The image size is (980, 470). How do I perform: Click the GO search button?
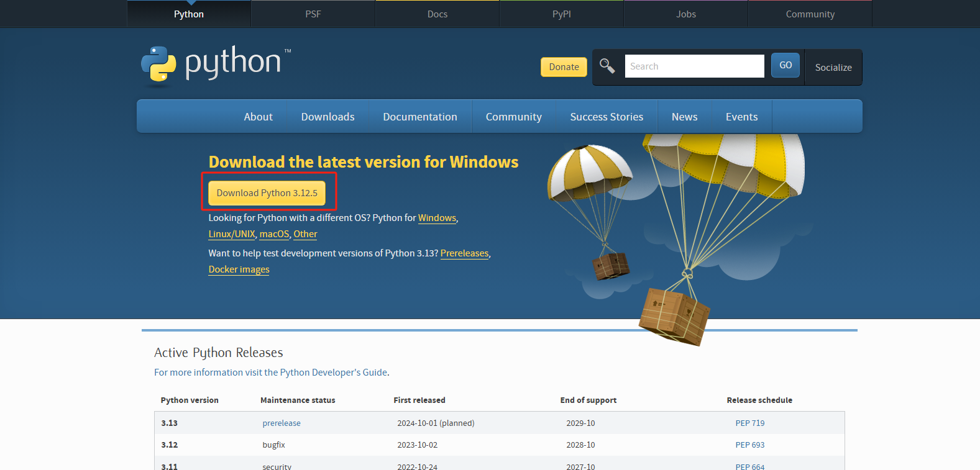click(785, 65)
